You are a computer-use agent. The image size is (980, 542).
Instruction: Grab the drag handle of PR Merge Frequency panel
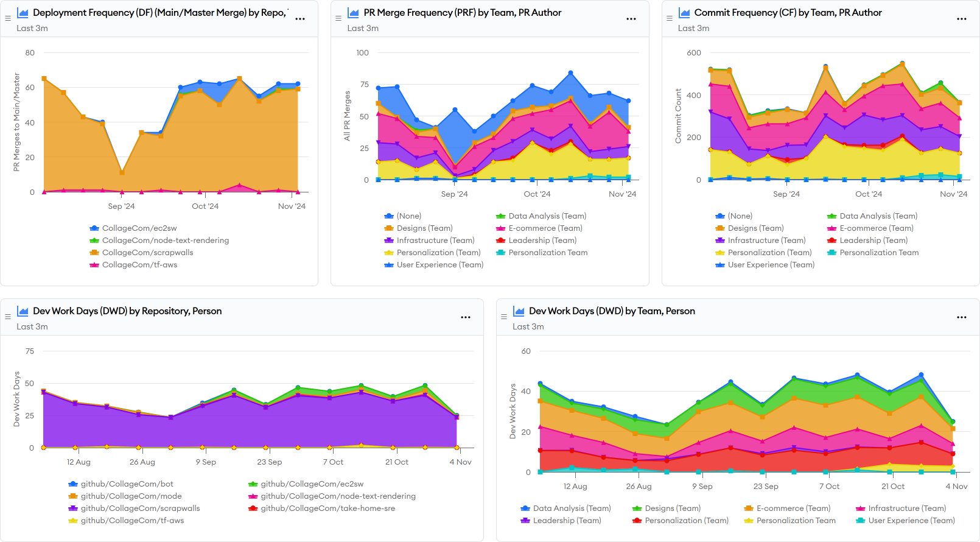pos(338,19)
